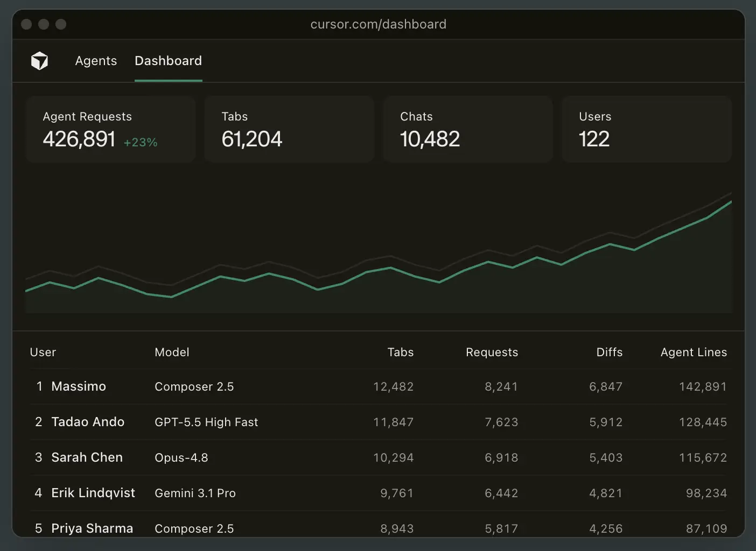The width and height of the screenshot is (756, 551).
Task: Click the 6,847 diffs value
Action: click(606, 387)
